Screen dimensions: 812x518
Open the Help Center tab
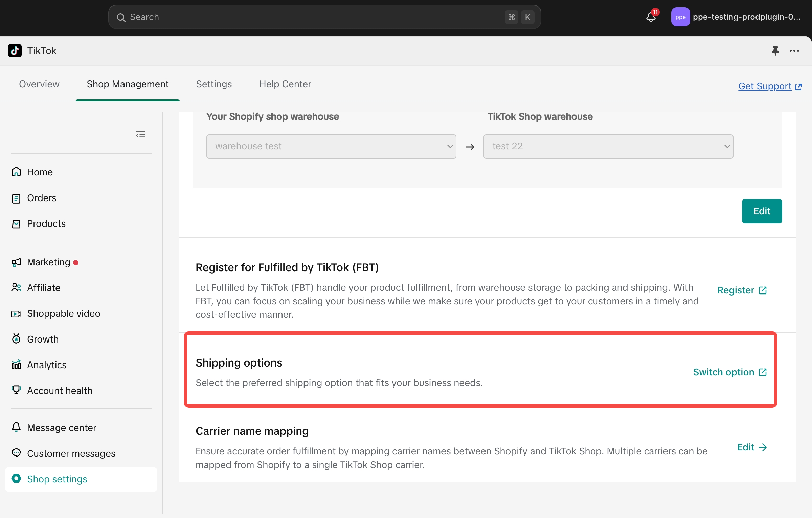[285, 84]
